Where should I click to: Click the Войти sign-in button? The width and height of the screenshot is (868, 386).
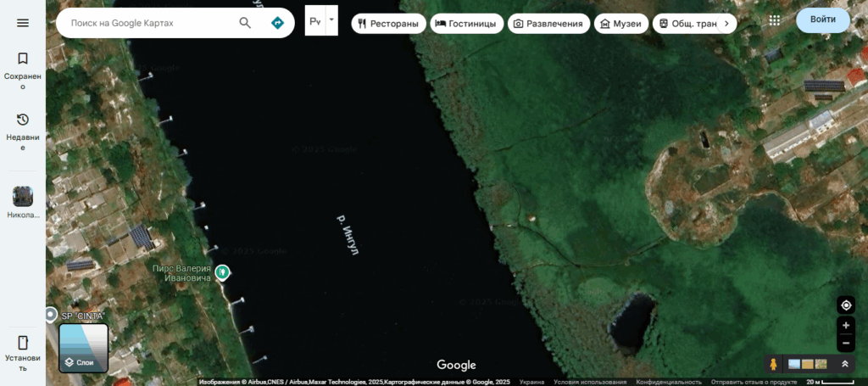pos(822,20)
